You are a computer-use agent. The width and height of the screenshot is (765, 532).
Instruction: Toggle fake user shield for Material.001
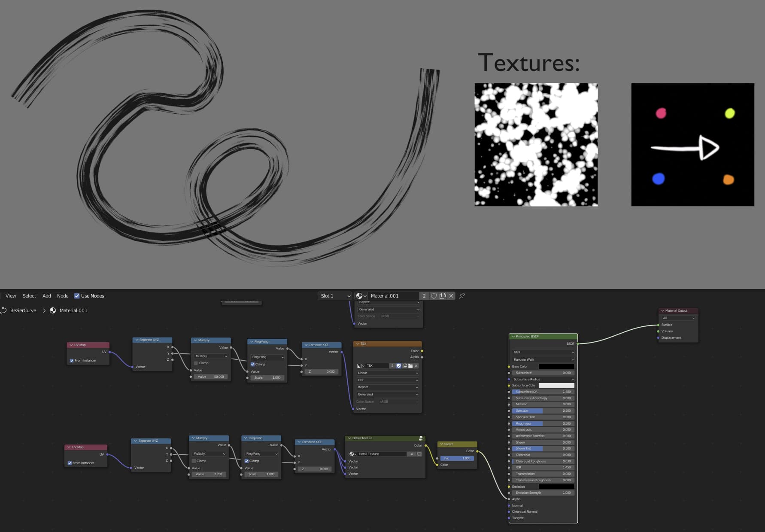434,296
